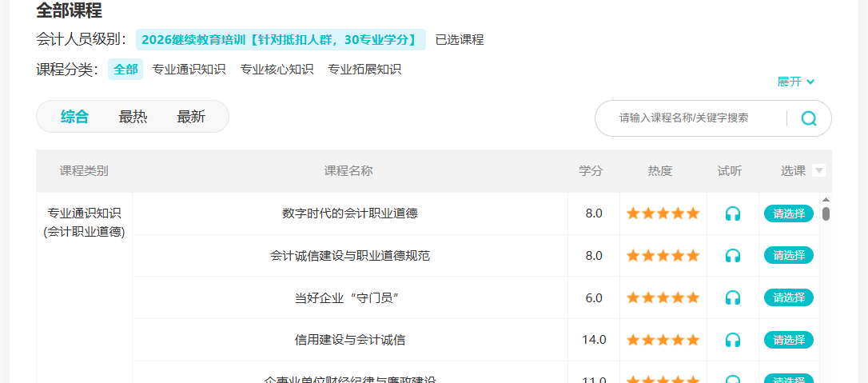868x383 pixels.
Task: Click star rating of 数字时代的会计职业道德
Action: tap(663, 213)
